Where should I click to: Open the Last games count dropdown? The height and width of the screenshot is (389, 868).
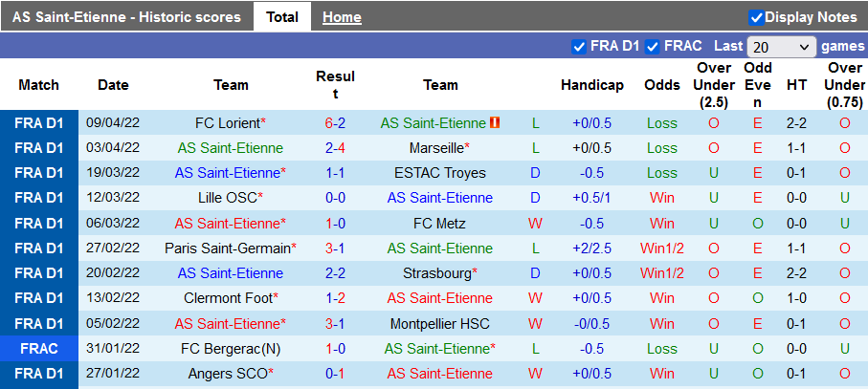click(782, 47)
